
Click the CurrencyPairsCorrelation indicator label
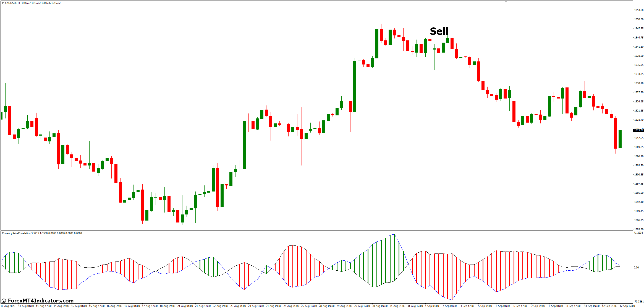click(x=16, y=233)
